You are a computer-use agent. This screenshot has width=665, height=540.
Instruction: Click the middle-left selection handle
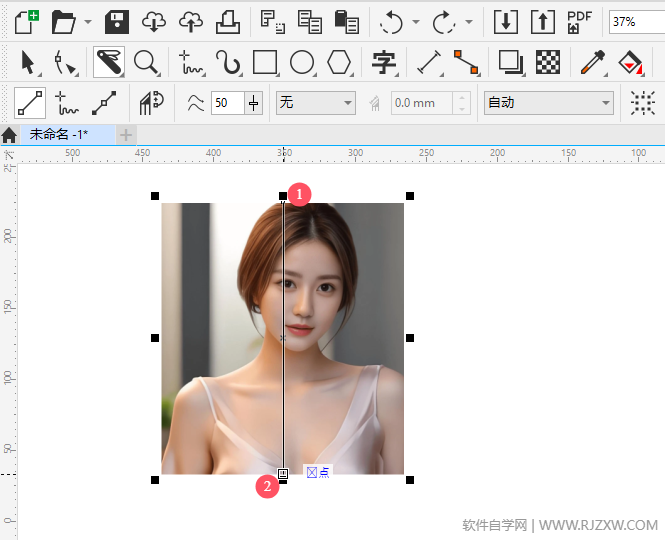(x=155, y=338)
